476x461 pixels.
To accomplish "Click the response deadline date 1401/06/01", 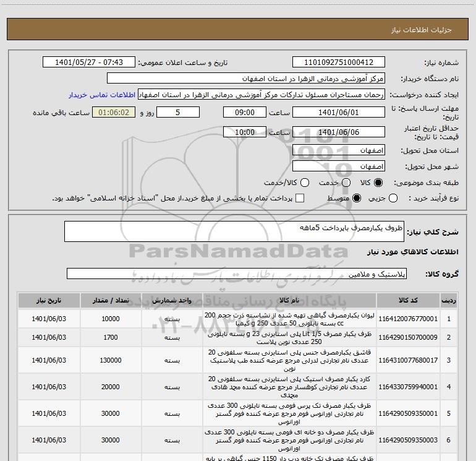I will 339,112.
